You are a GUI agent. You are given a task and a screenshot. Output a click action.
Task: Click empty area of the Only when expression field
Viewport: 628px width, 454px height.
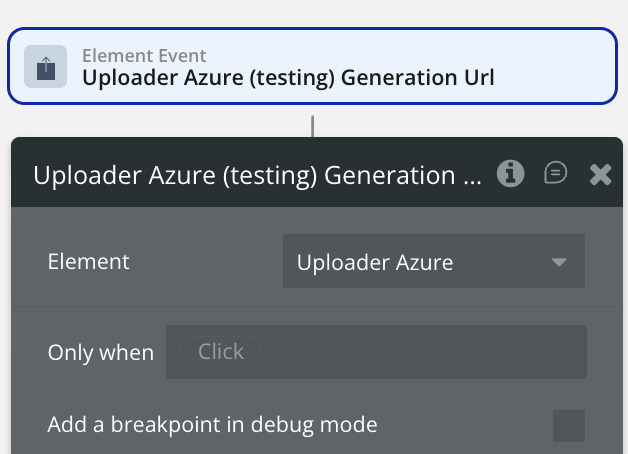(420, 352)
